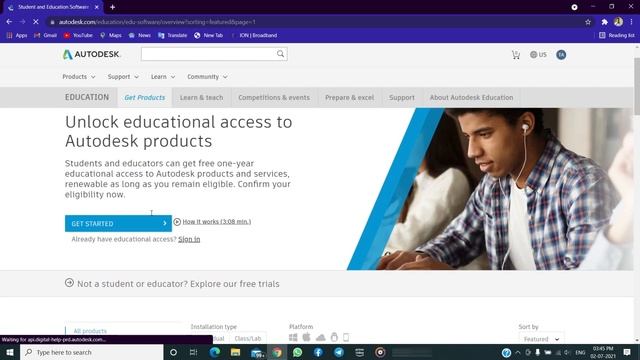Image resolution: width=640 pixels, height=360 pixels.
Task: Open Task View on taskbar
Action: coord(193,352)
